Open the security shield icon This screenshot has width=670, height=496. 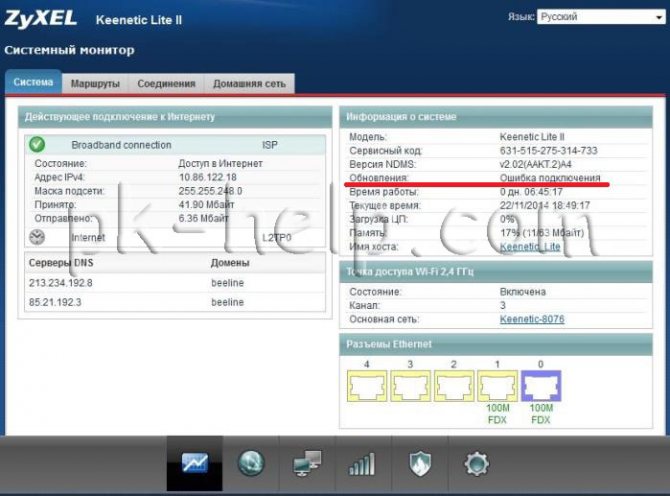click(420, 464)
